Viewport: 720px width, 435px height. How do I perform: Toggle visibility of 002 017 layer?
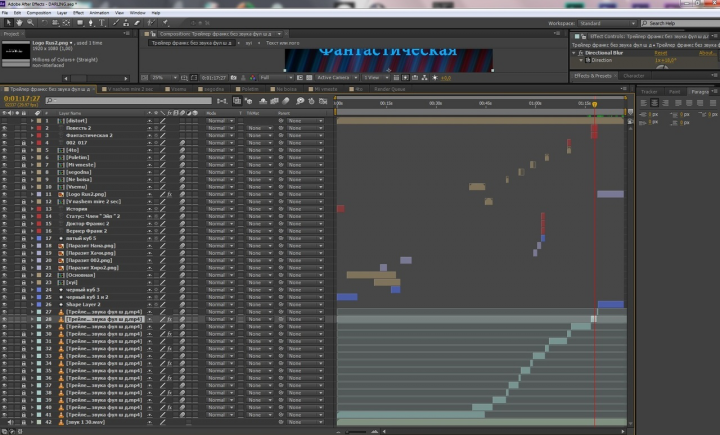(x=5, y=143)
